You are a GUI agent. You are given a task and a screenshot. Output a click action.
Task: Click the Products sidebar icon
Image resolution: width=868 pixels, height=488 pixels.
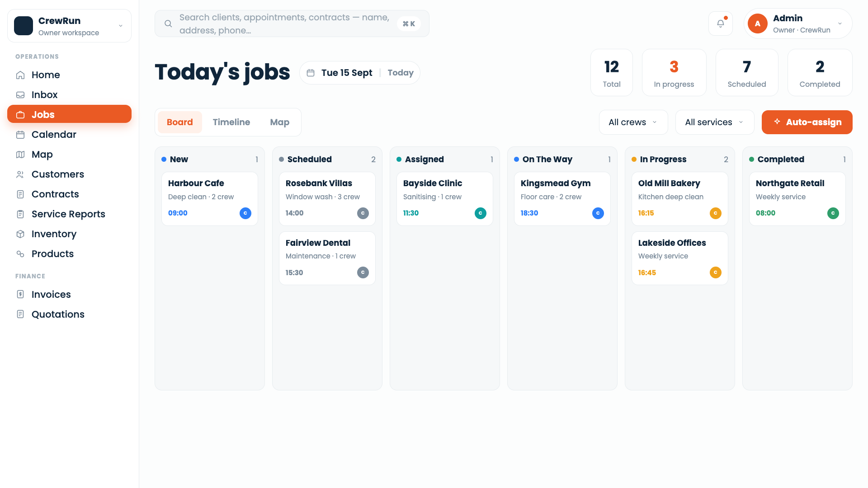(20, 254)
